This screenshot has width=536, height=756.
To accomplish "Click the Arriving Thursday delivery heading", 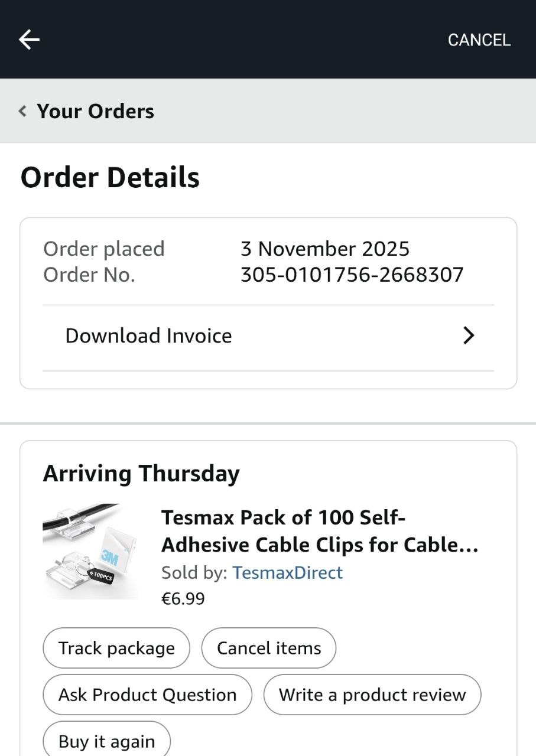I will tap(141, 473).
